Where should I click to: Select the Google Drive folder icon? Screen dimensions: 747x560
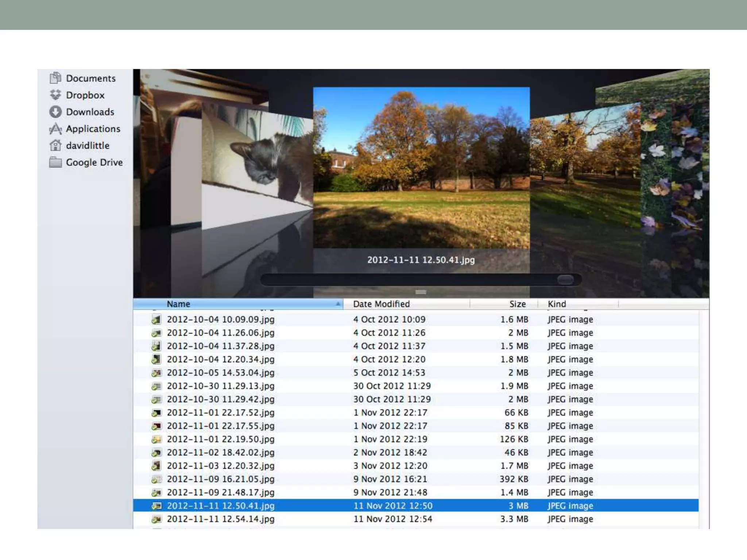(55, 162)
